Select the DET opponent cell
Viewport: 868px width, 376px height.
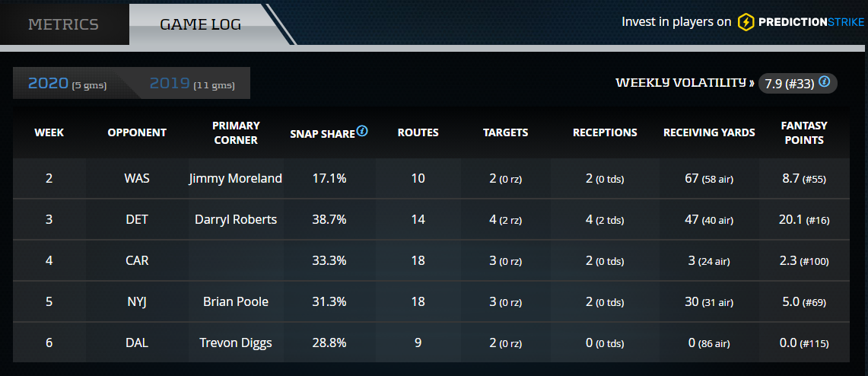(137, 220)
